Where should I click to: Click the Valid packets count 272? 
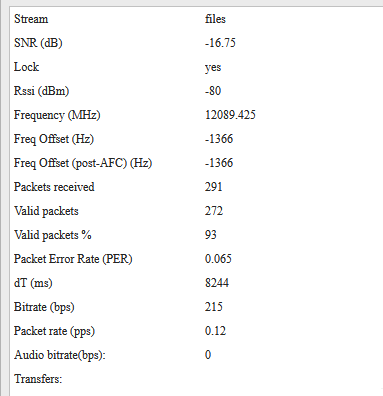tap(214, 211)
